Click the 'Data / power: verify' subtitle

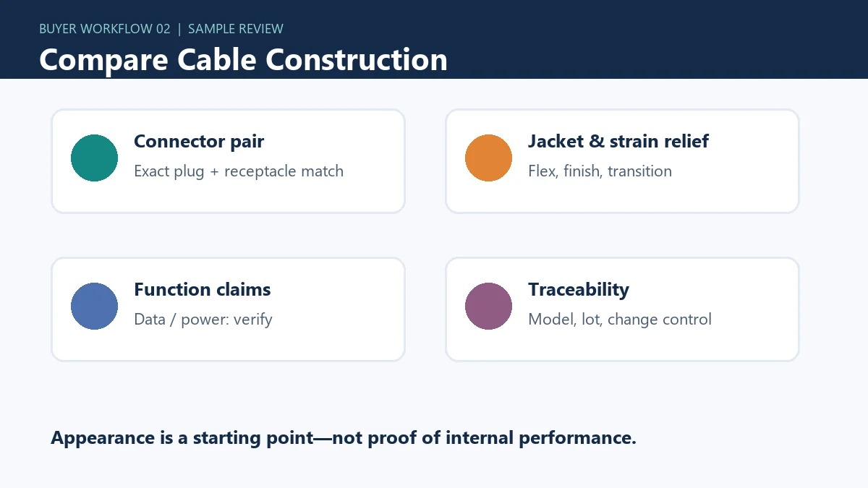203,320
